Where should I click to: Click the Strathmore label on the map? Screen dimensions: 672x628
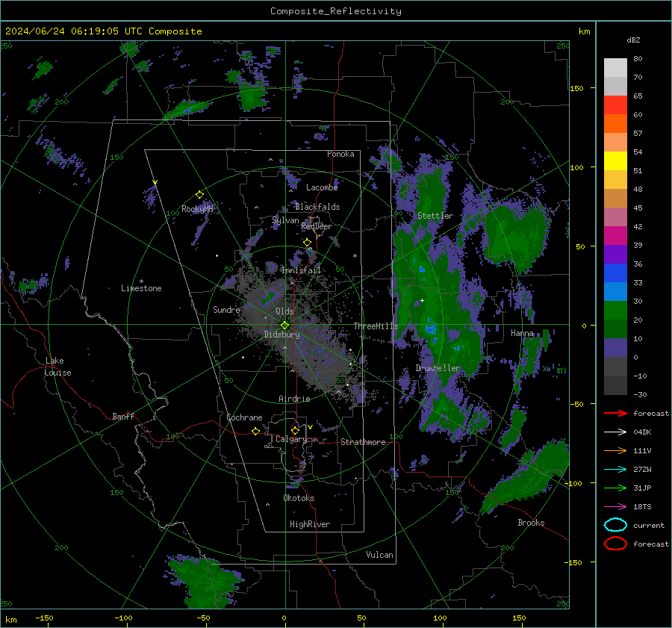(x=363, y=442)
